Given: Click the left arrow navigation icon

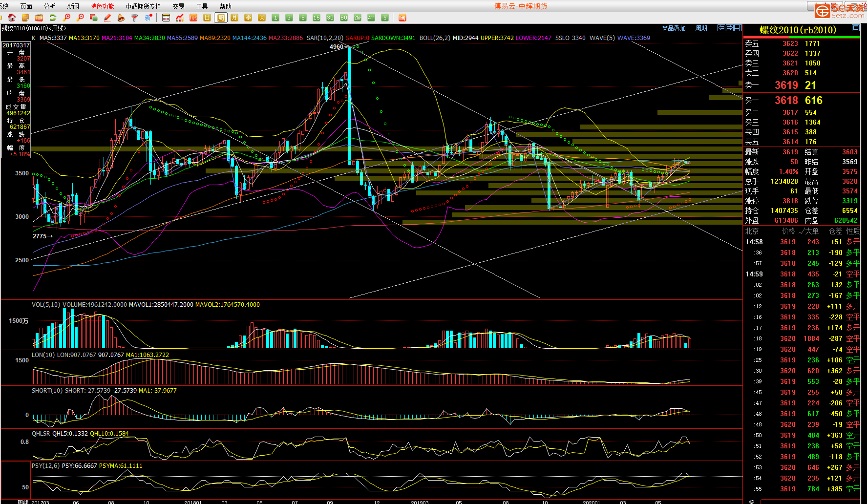Looking at the screenshot, I should pos(721,28).
